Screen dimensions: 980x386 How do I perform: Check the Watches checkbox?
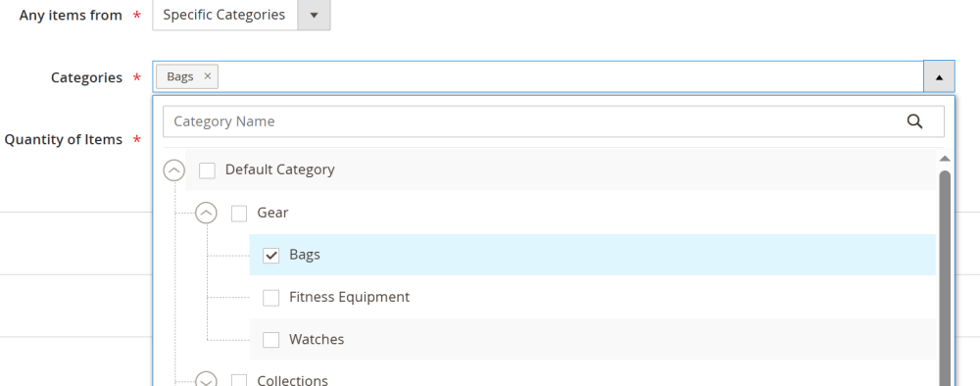coord(270,340)
